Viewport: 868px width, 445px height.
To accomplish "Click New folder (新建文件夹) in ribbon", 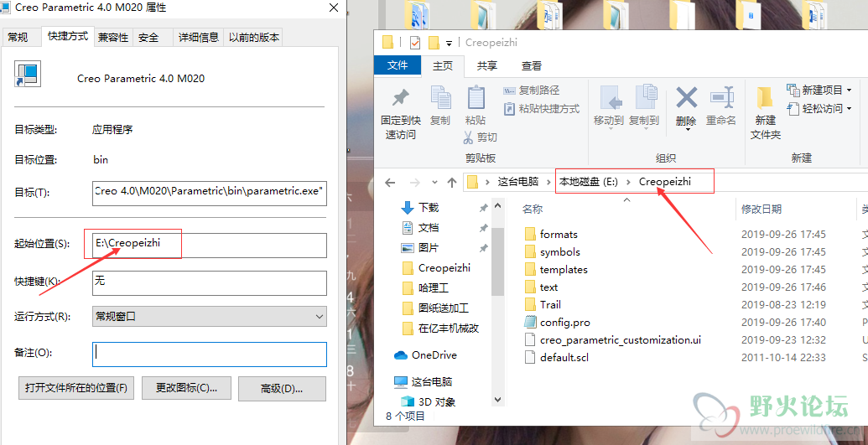I will [766, 113].
